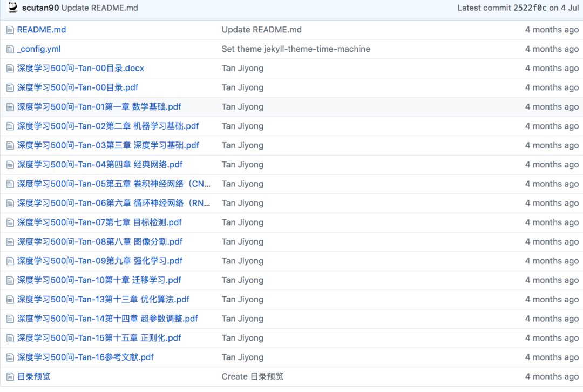Click file icon beside 03第三章 深度学习基础.pdf
The image size is (583, 392).
pos(10,146)
